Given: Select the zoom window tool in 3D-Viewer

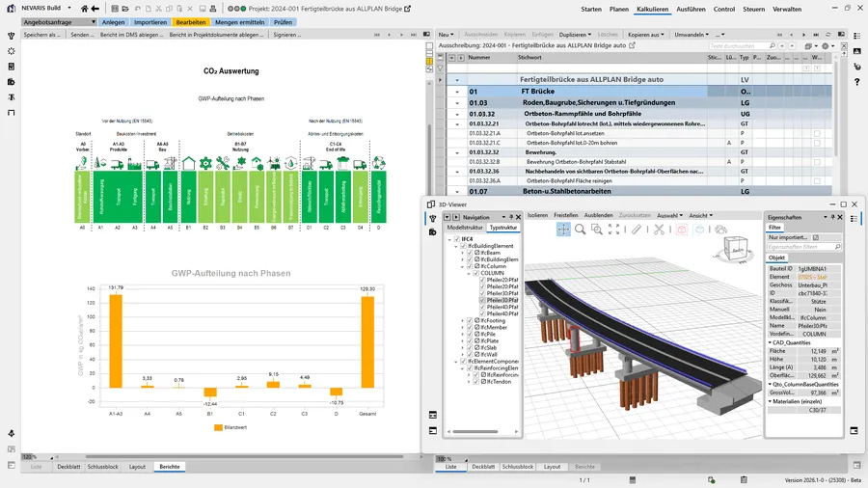Looking at the screenshot, I should click(597, 230).
